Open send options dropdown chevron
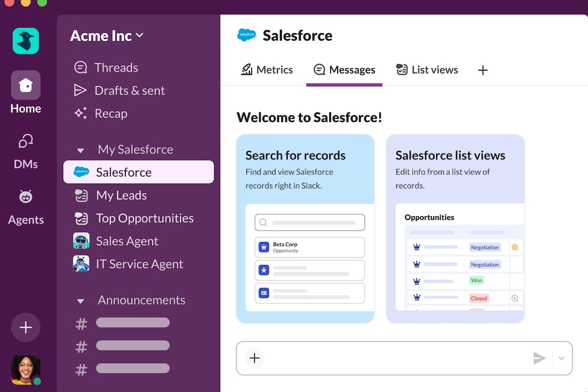588x392 pixels. (x=562, y=358)
